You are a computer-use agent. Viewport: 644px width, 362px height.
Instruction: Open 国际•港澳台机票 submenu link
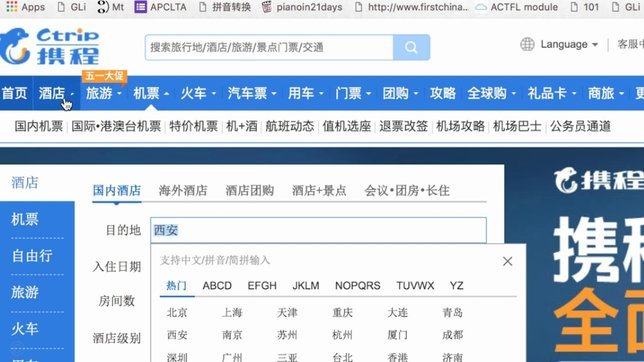116,126
